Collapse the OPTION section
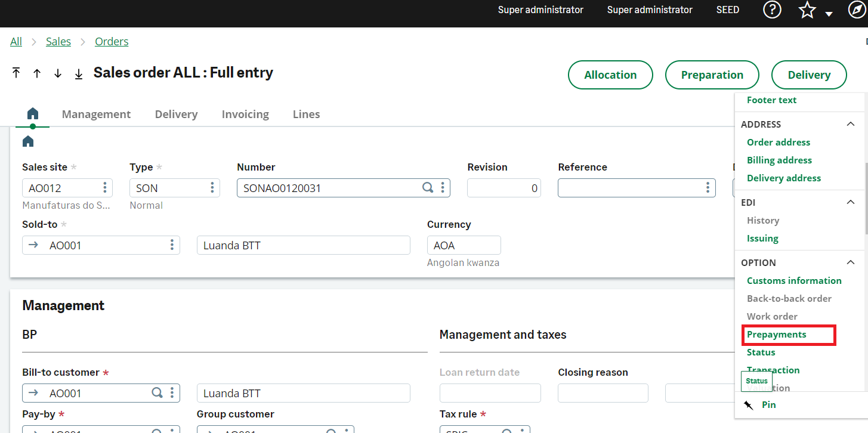Screen dimensions: 868x433 point(851,262)
